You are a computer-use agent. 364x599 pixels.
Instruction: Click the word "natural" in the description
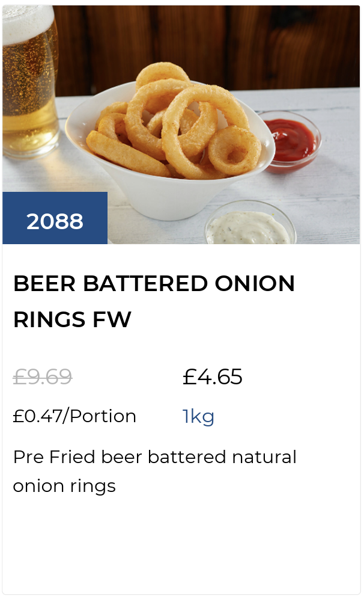264,457
